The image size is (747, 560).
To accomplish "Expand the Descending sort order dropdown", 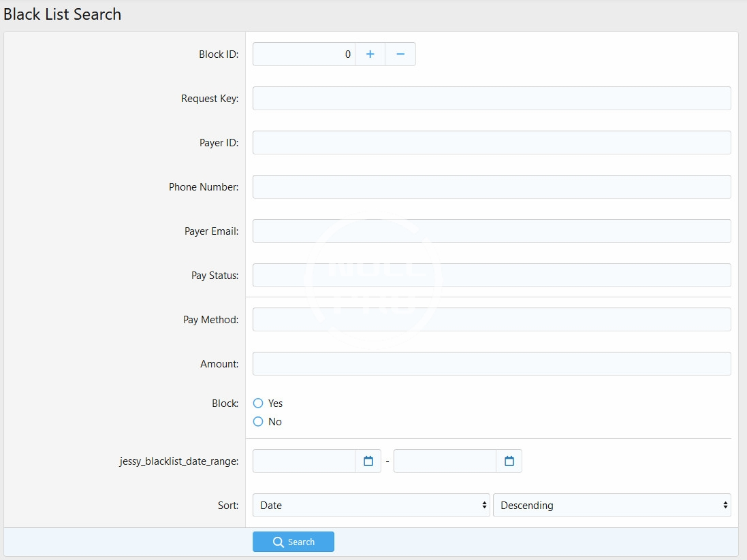I will coord(611,506).
